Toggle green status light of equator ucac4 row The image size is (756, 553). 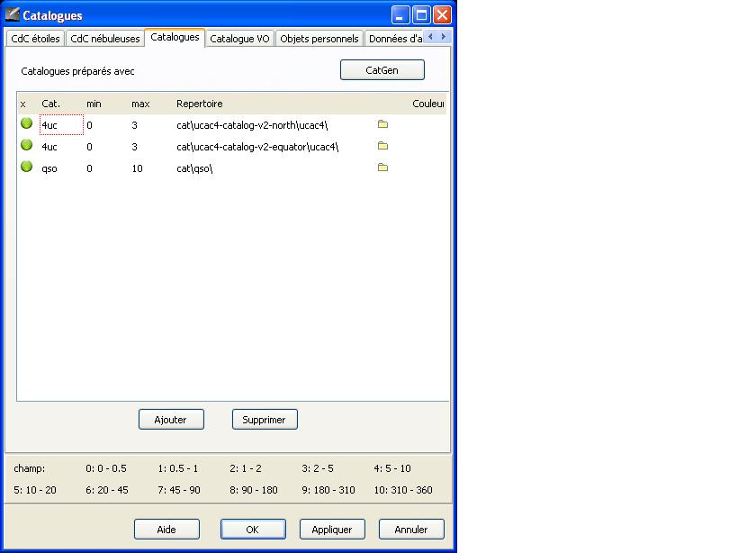(26, 145)
